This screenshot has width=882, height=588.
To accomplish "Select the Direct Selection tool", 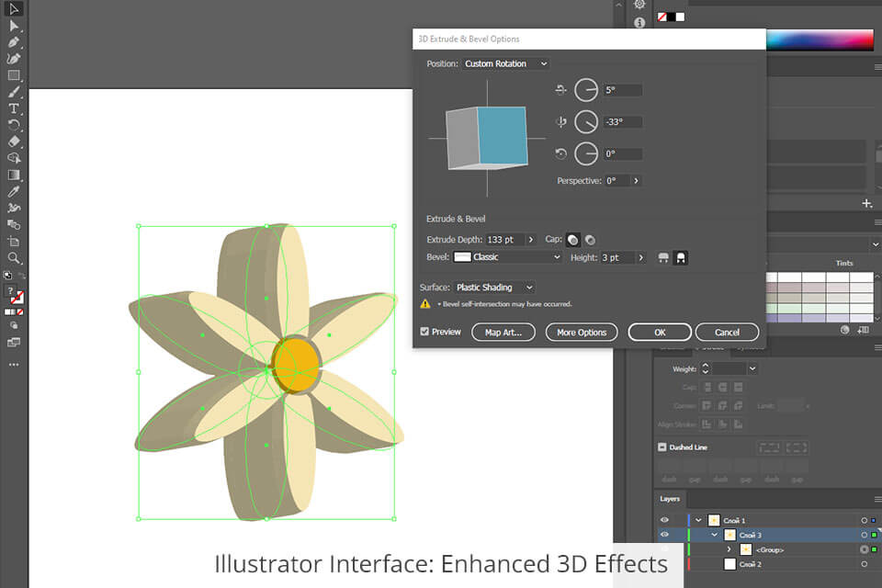I will pos(14,26).
